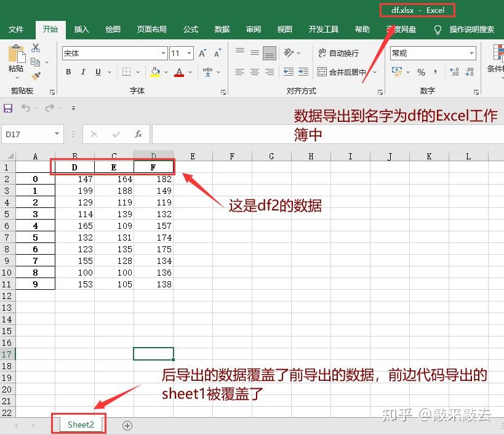Open the fill color tool

click(154, 72)
